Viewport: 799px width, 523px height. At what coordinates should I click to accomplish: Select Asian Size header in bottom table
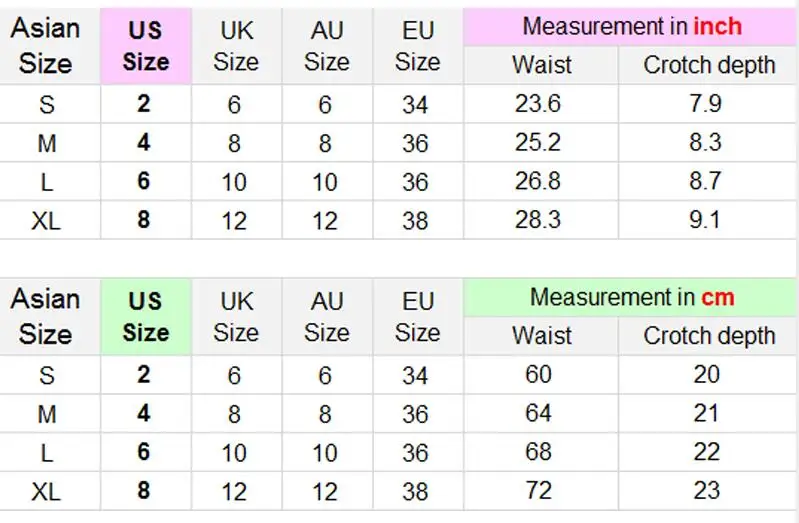45,317
